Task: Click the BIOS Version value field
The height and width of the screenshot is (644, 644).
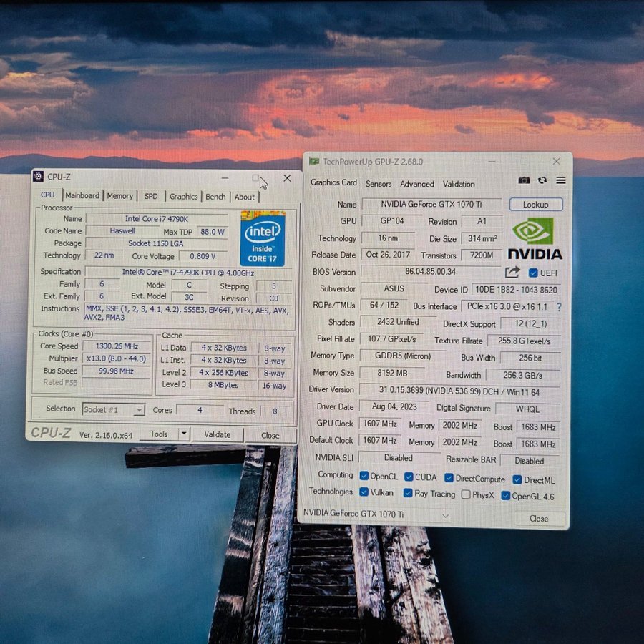Action: tap(429, 273)
